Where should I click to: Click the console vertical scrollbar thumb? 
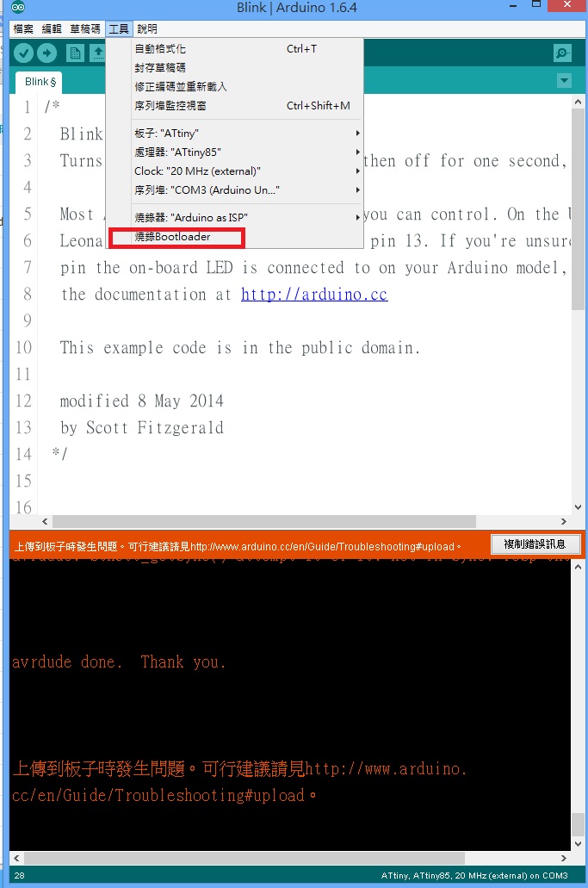[x=578, y=824]
